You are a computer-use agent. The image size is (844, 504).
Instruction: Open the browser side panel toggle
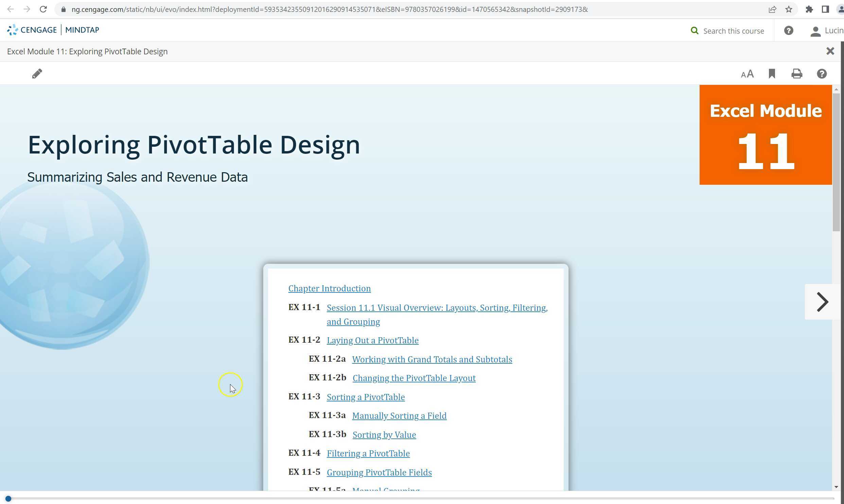826,9
